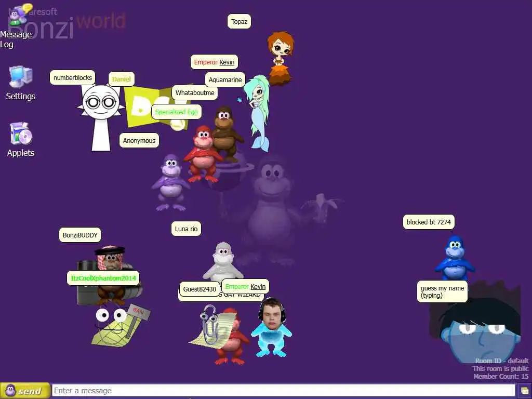Click the ItzCoolXphantom2014 name tag
The width and height of the screenshot is (532, 399).
tap(103, 278)
